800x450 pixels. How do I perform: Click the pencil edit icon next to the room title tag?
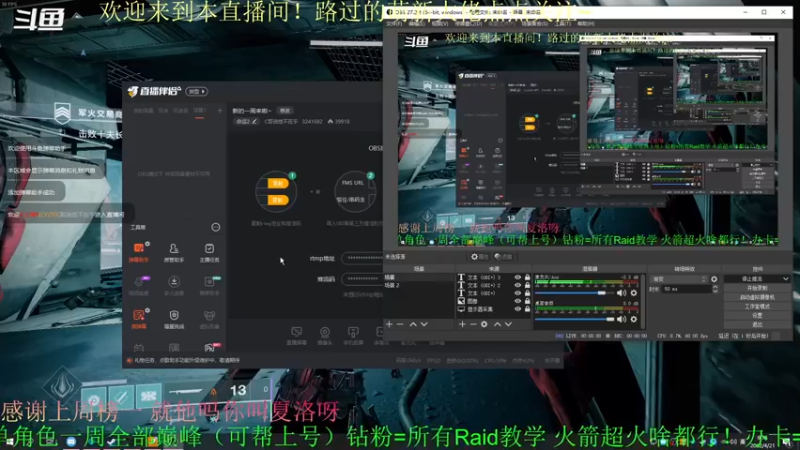point(254,121)
